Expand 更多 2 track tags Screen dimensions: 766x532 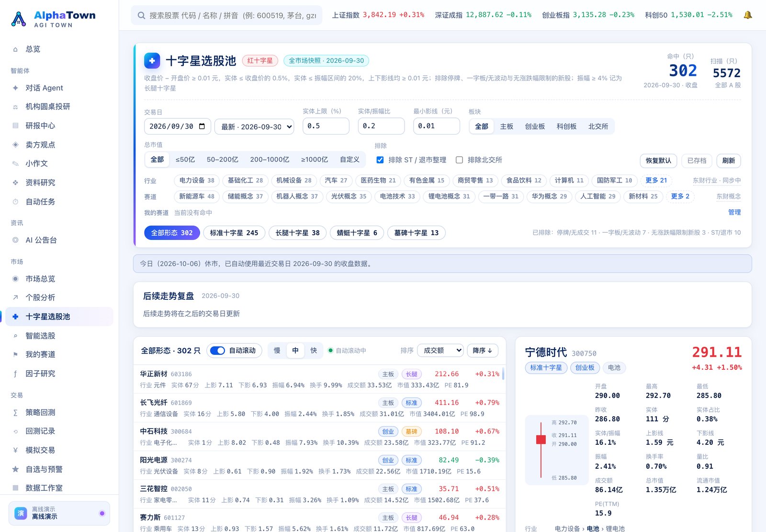pyautogui.click(x=680, y=196)
